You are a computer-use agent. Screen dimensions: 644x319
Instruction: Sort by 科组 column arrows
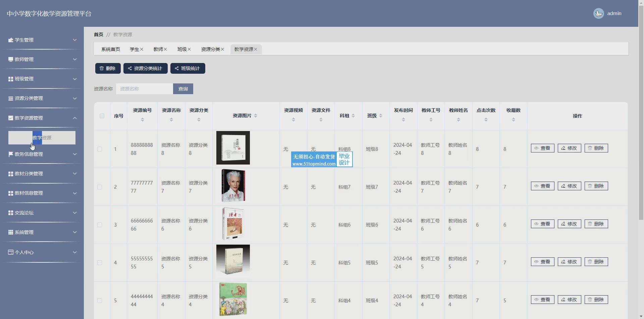[x=353, y=116]
